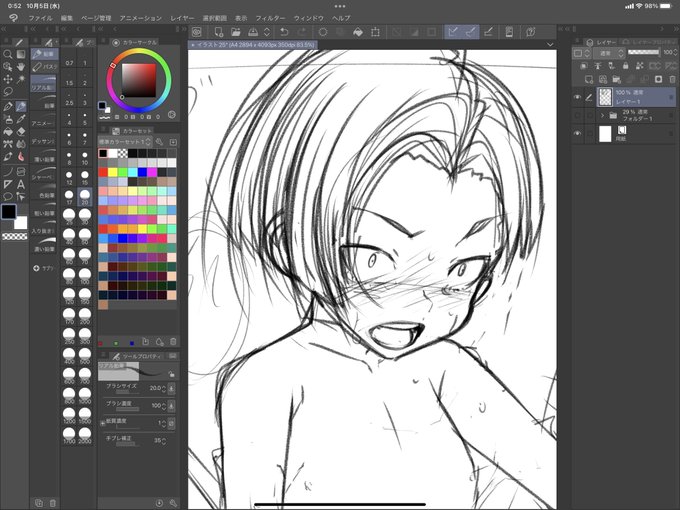Adjust stabilization 35 stepper

[x=163, y=441]
